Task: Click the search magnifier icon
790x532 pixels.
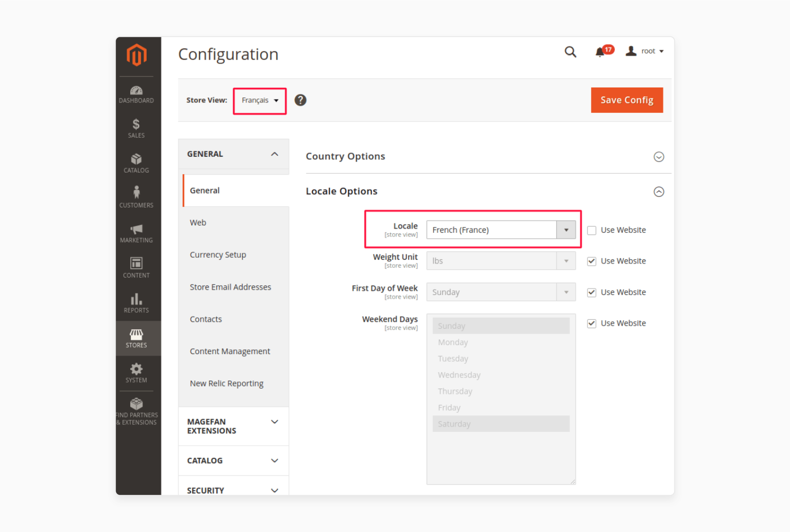Action: (x=570, y=52)
